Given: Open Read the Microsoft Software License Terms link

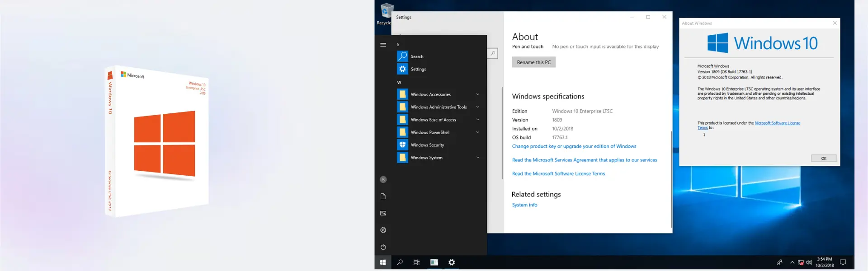Looking at the screenshot, I should (x=558, y=173).
